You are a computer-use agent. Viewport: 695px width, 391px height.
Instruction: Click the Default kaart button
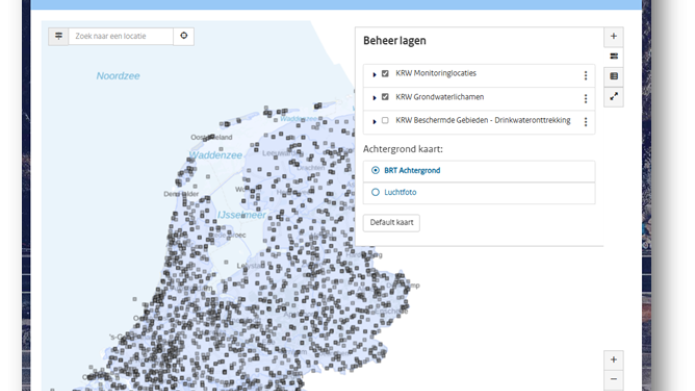[391, 223]
